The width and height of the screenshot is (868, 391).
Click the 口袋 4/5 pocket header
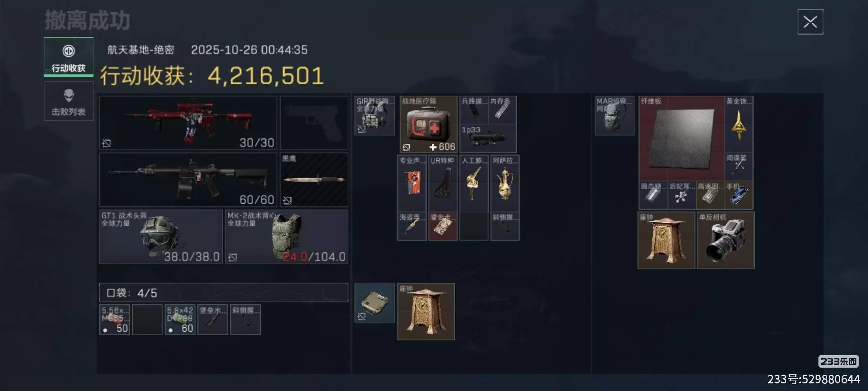click(224, 293)
